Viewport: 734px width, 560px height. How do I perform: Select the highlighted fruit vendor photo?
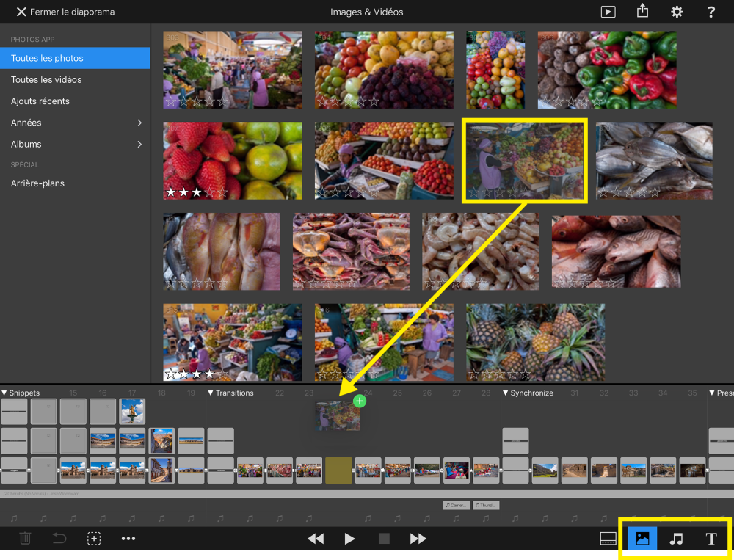click(525, 161)
